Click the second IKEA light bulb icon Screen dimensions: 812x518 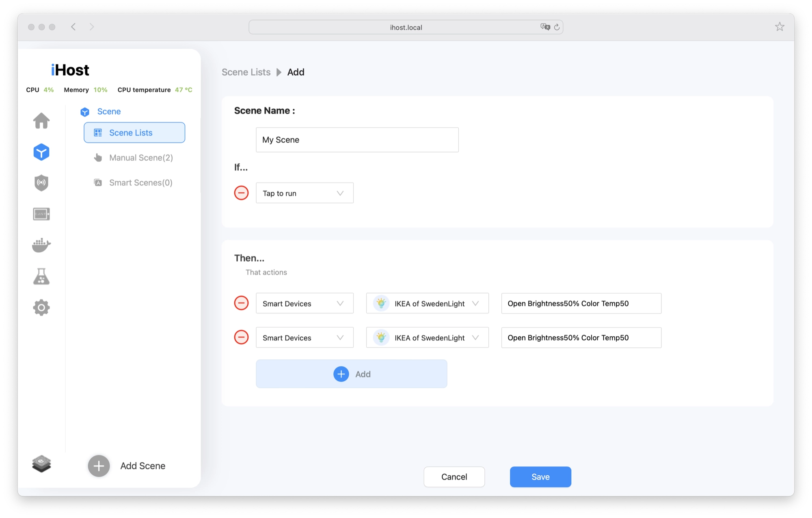click(x=381, y=337)
